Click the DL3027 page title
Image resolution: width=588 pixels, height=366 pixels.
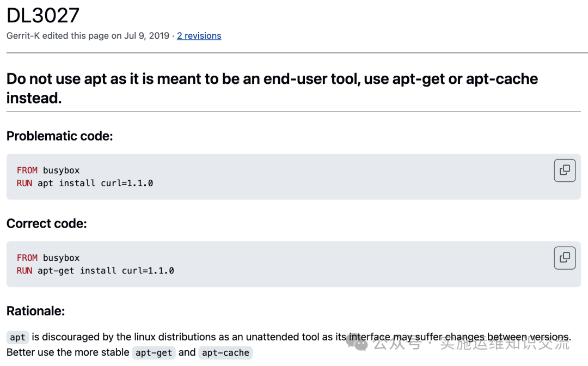coord(43,15)
